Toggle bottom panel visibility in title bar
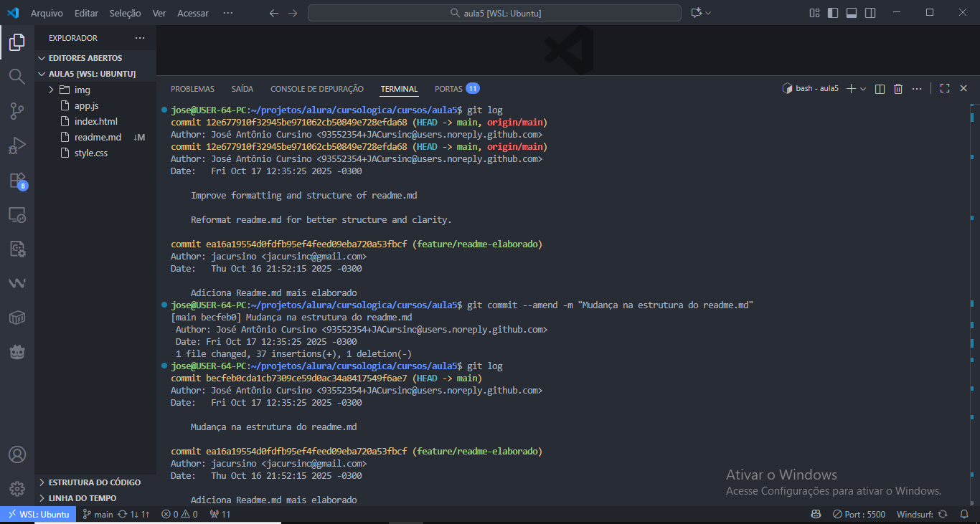Screen dimensions: 980x524 coord(852,13)
